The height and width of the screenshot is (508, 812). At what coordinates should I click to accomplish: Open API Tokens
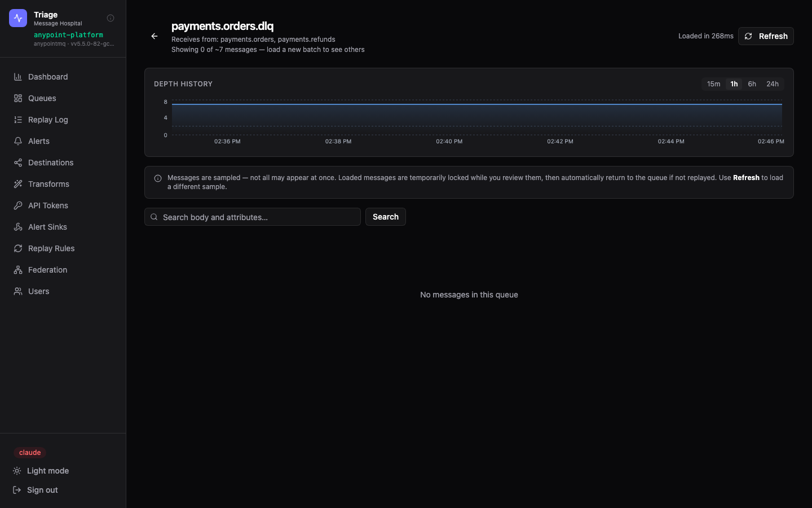tap(63, 205)
